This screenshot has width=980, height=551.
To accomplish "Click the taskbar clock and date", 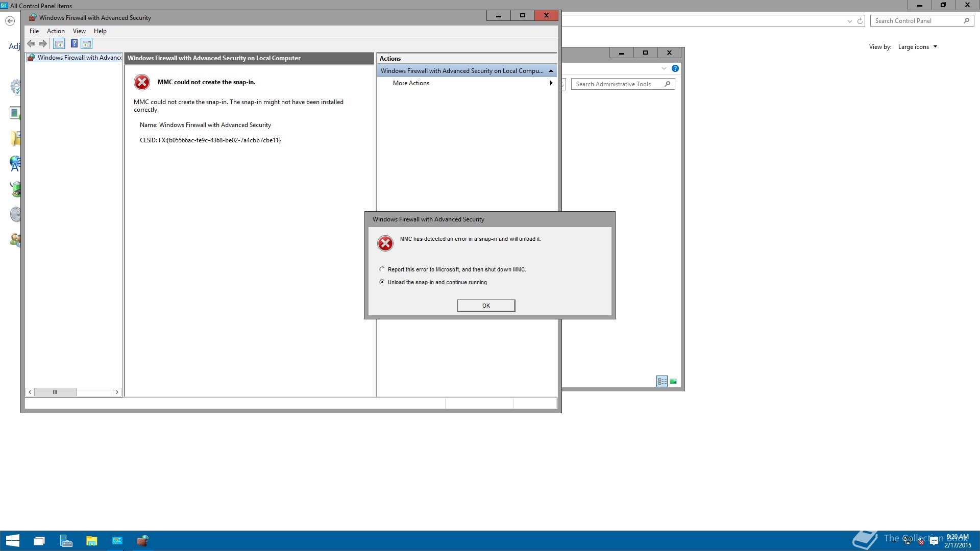I will pos(958,541).
